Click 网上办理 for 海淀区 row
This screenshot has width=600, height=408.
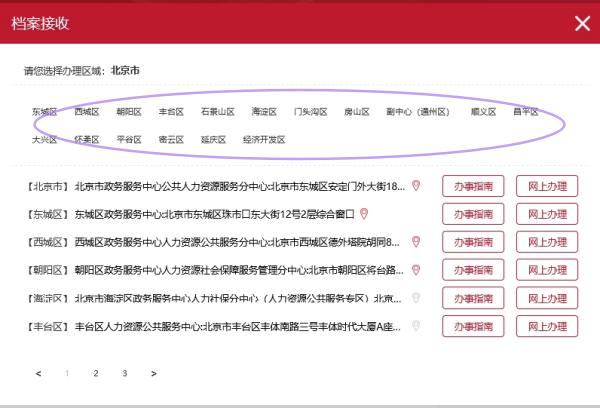tap(547, 298)
